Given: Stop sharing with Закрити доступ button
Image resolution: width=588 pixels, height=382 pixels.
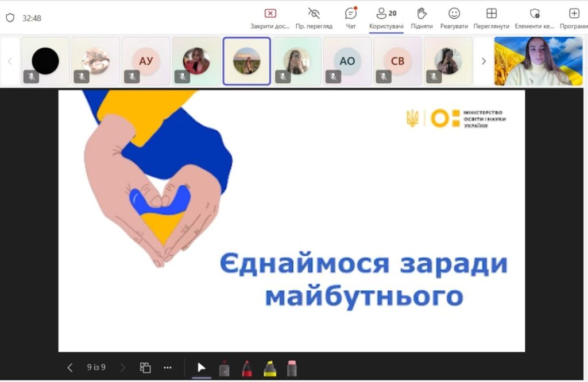Looking at the screenshot, I should [x=270, y=18].
